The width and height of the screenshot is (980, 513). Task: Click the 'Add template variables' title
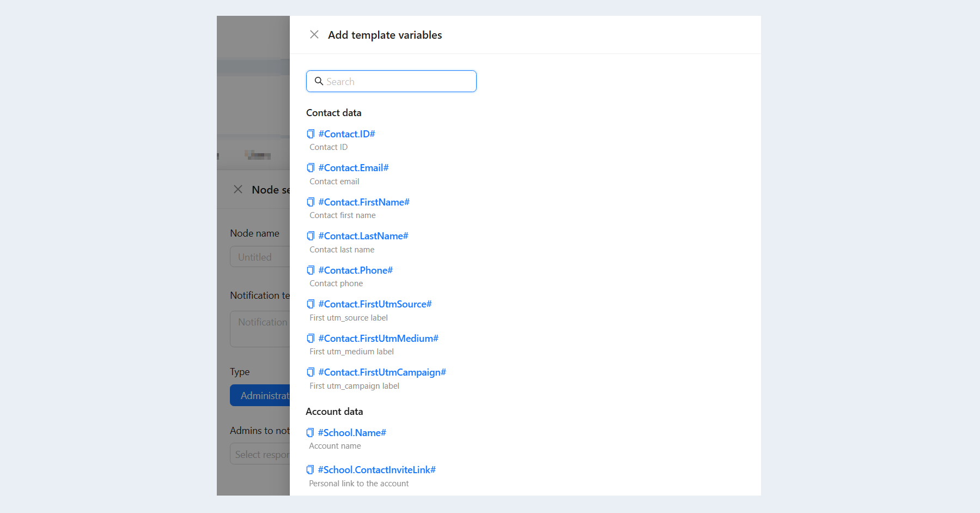385,35
